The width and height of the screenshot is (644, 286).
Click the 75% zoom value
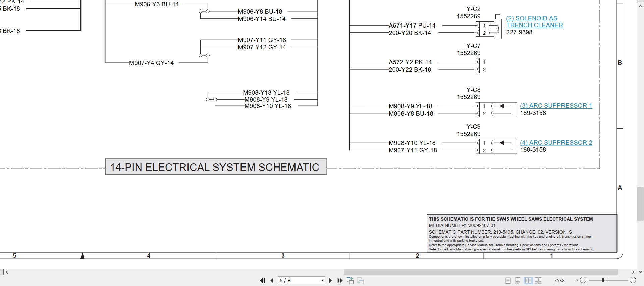pyautogui.click(x=559, y=280)
